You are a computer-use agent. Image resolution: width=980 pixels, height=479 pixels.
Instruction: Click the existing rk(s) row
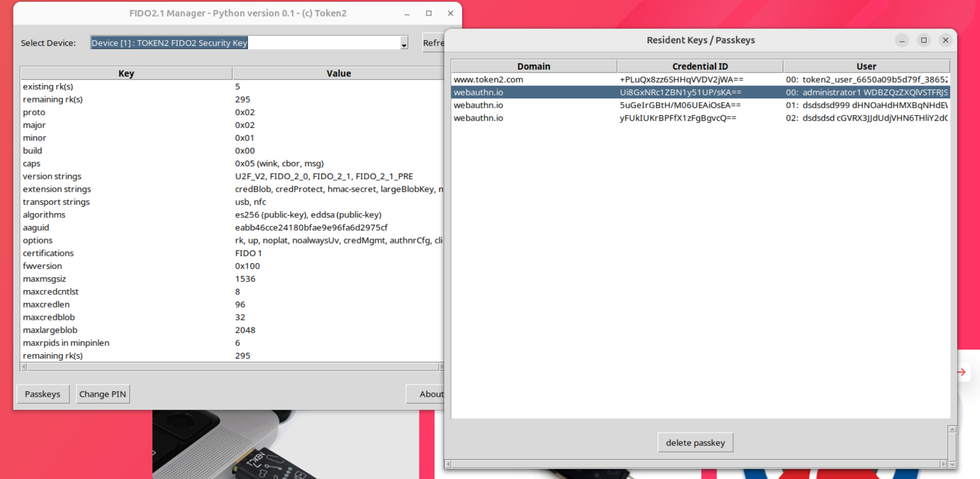click(232, 87)
